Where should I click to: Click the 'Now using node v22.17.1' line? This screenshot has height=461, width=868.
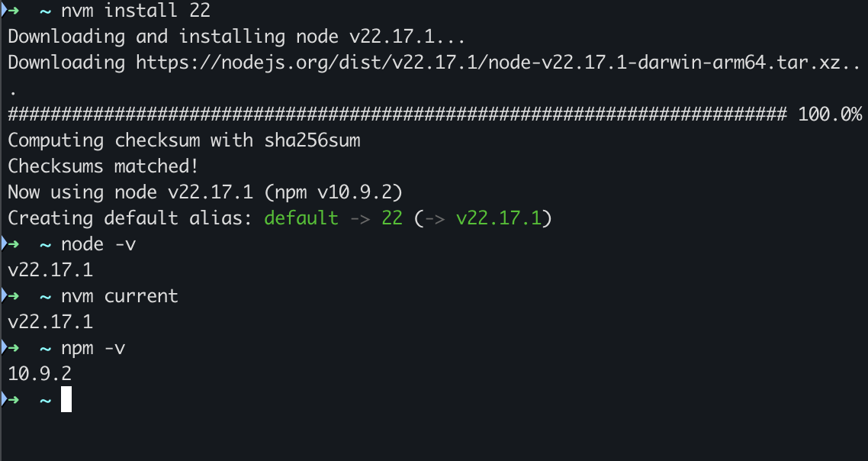(205, 192)
